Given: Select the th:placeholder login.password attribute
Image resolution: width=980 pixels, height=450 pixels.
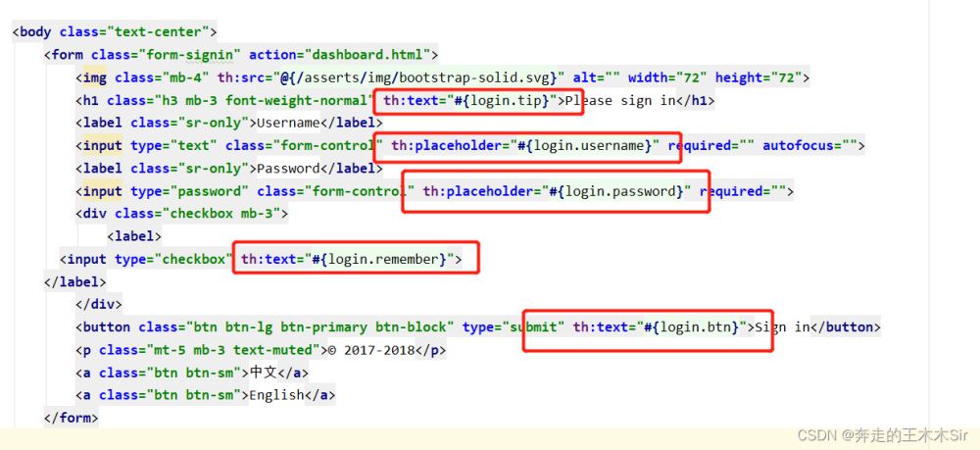Looking at the screenshot, I should coord(556,191).
